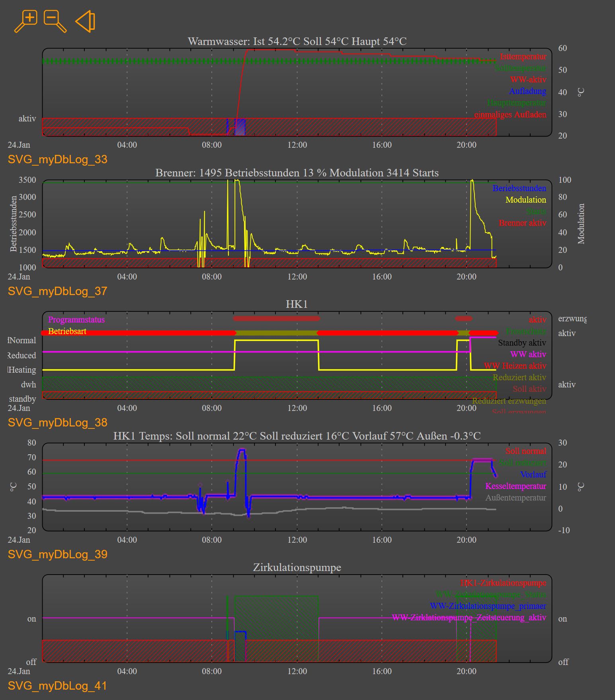Toggle the Beriebsstunden legend entry
The width and height of the screenshot is (615, 700).
point(519,188)
